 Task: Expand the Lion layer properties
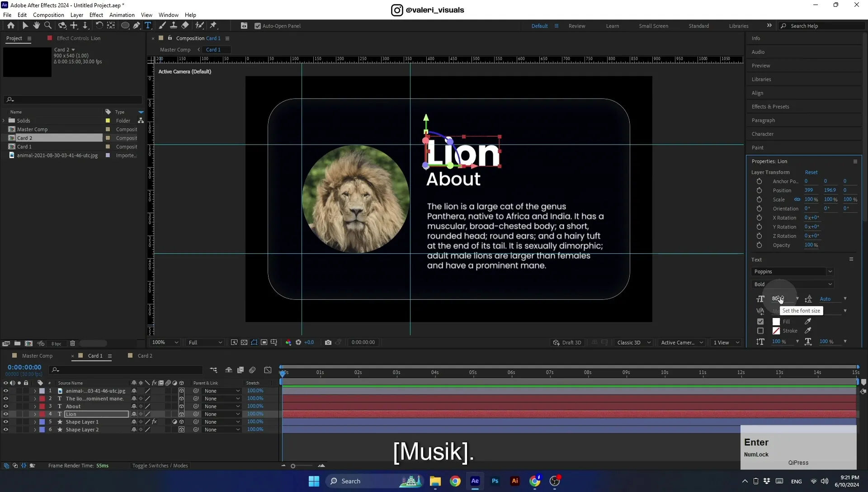(x=35, y=414)
